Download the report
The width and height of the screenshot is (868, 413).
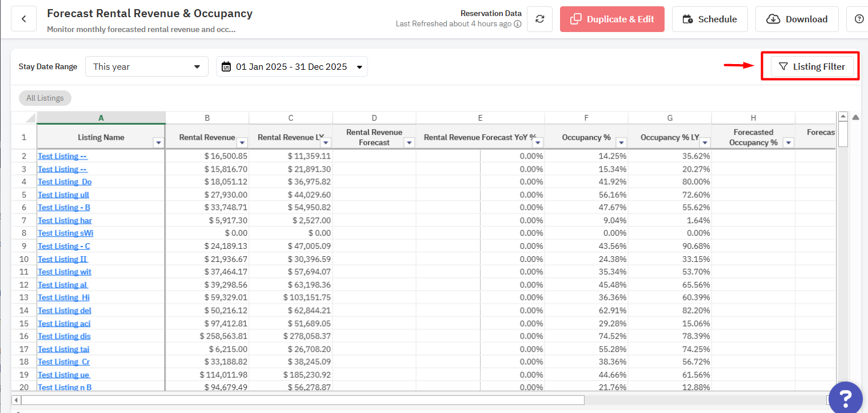click(x=797, y=19)
